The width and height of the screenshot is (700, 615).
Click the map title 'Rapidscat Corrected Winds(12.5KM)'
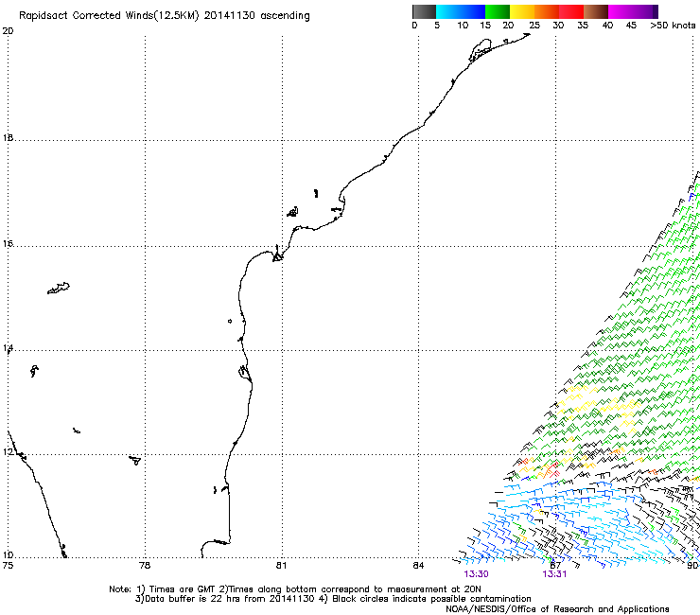click(x=109, y=16)
